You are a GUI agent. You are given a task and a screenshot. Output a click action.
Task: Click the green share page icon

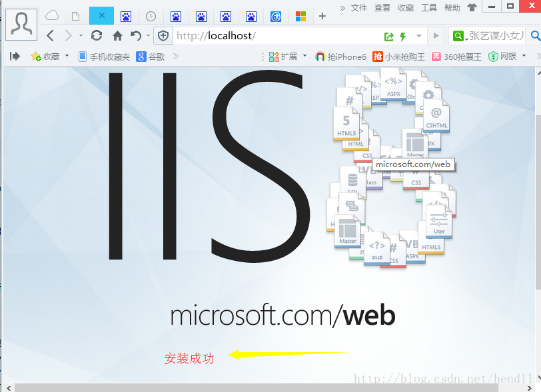coord(389,36)
